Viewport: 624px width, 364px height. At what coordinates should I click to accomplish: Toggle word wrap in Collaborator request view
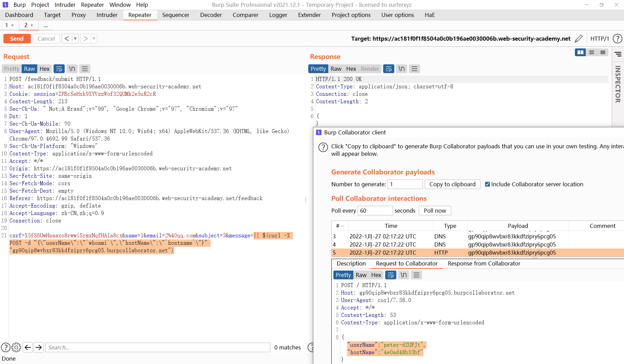391,275
